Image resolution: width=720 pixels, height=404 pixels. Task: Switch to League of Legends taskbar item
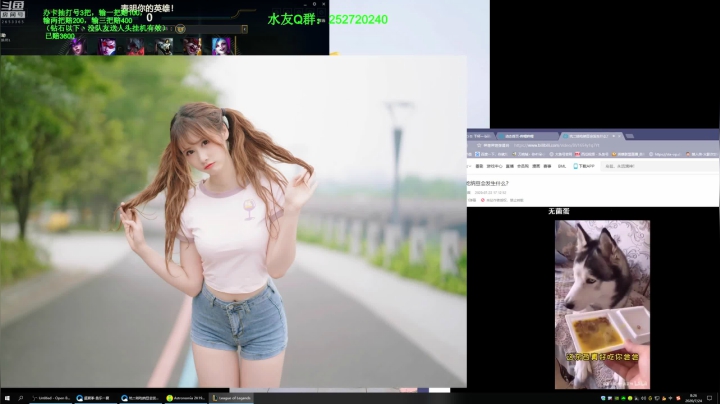(x=231, y=398)
